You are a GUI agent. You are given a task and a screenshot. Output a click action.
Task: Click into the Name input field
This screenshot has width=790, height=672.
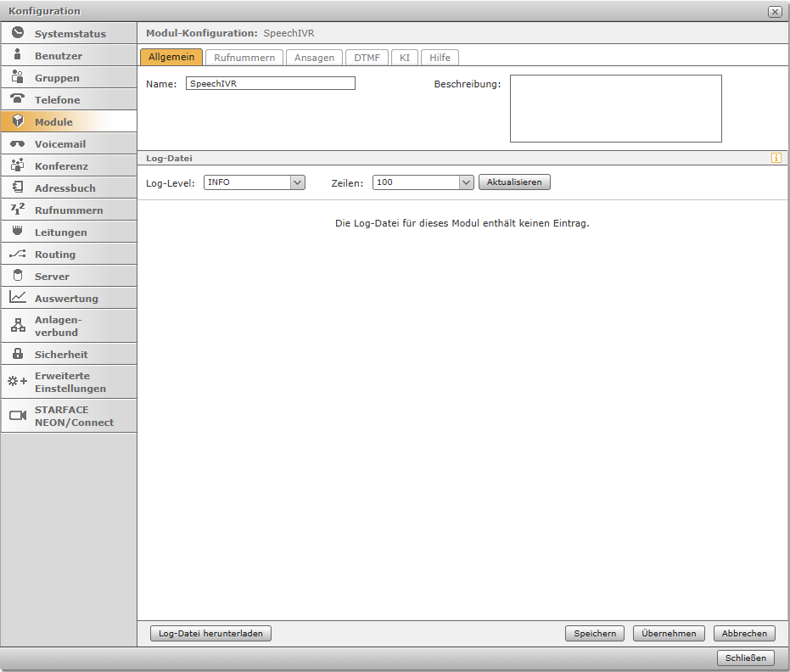pos(270,83)
